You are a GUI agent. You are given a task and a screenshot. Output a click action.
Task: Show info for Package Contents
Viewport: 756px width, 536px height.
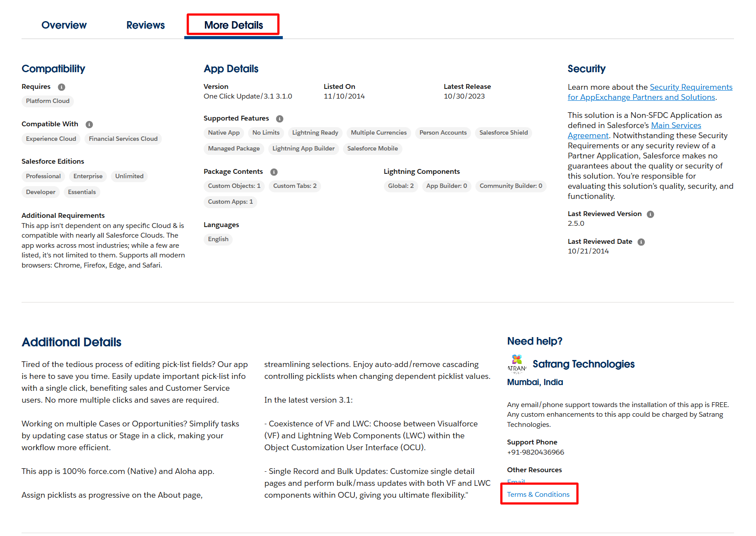(274, 172)
